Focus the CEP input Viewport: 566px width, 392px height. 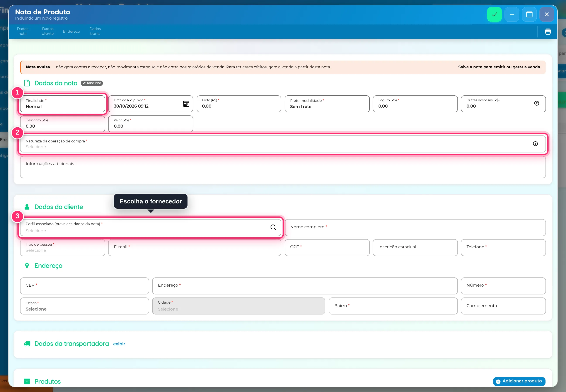(x=84, y=286)
